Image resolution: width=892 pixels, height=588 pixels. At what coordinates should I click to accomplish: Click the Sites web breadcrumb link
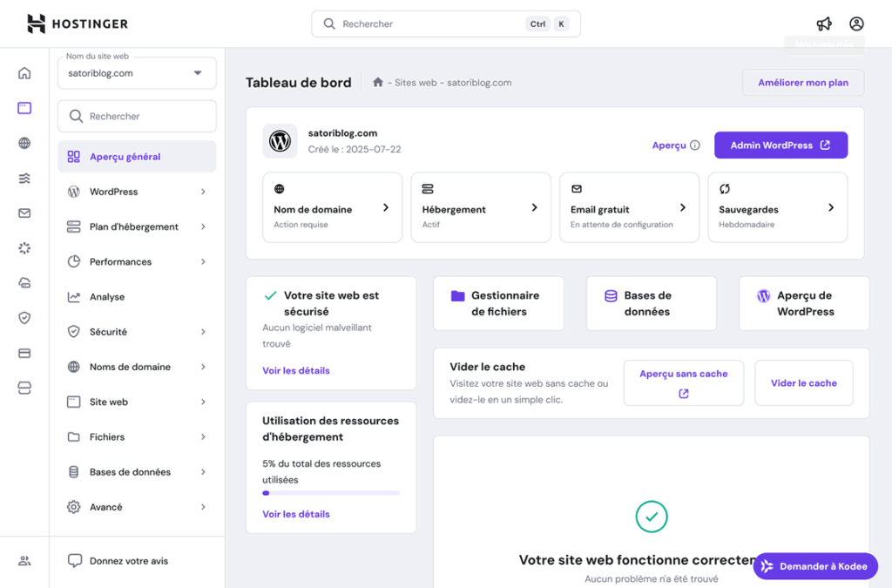click(x=416, y=83)
